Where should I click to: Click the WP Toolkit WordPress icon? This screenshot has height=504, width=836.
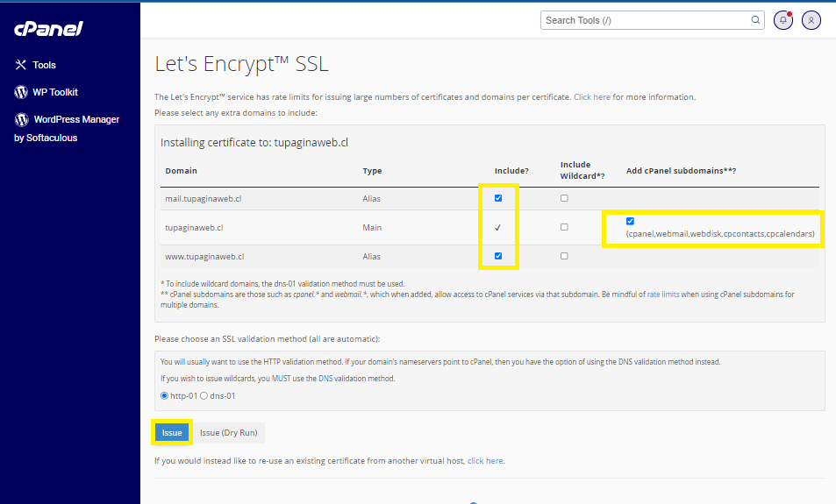(x=21, y=92)
